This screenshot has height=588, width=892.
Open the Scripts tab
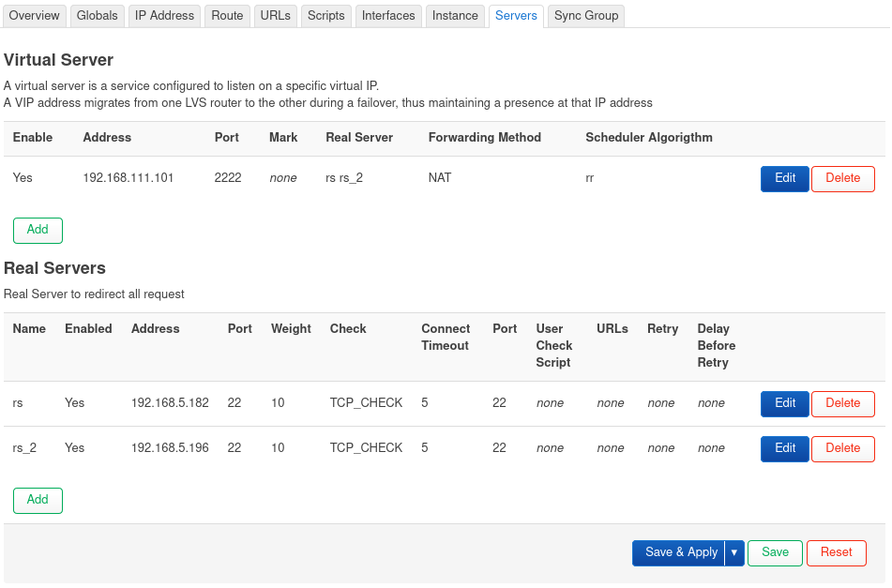click(325, 15)
